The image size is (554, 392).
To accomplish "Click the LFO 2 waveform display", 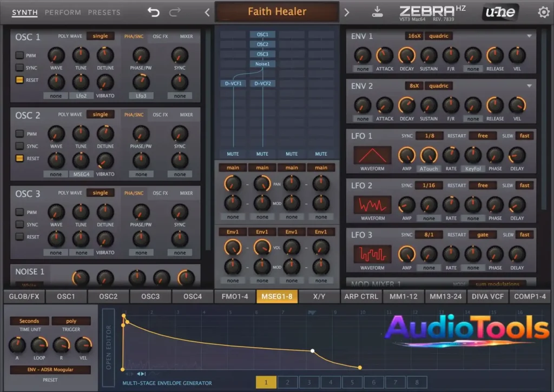I will point(372,205).
